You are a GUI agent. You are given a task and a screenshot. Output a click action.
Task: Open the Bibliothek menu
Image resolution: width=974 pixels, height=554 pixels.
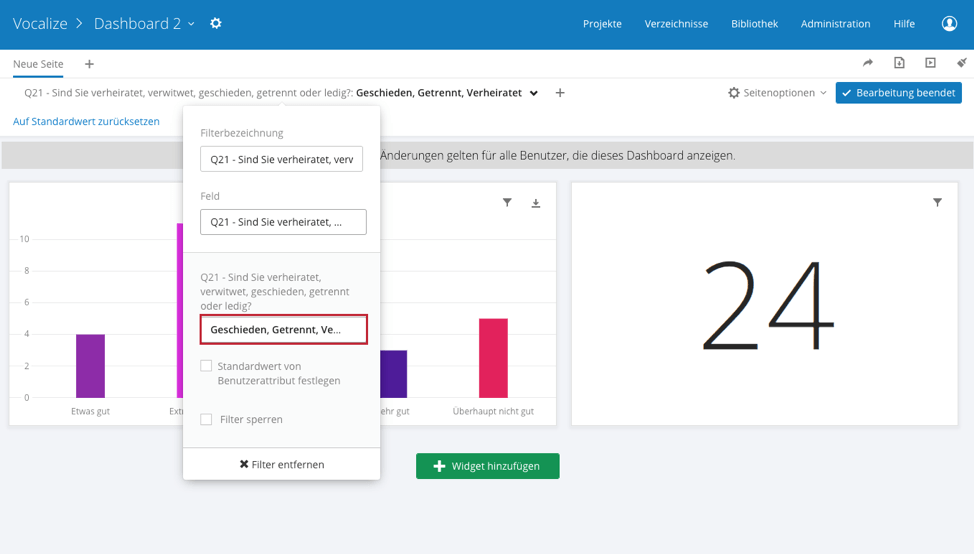tap(754, 24)
